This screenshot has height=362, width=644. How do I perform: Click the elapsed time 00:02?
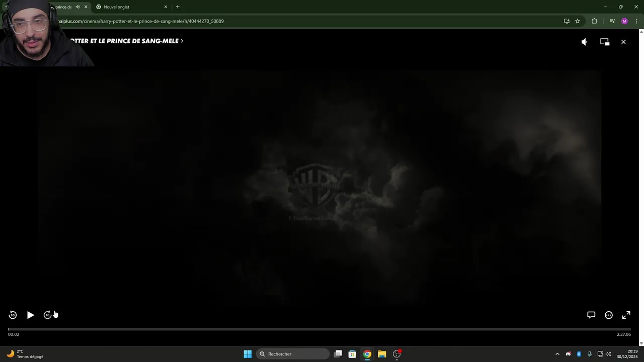click(x=14, y=334)
